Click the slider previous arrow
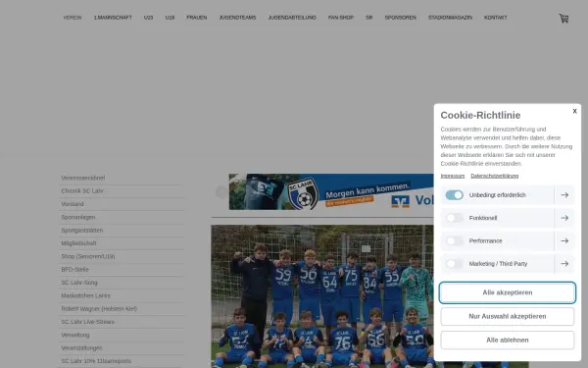Viewport: 588px width, 368px height. pyautogui.click(x=221, y=192)
